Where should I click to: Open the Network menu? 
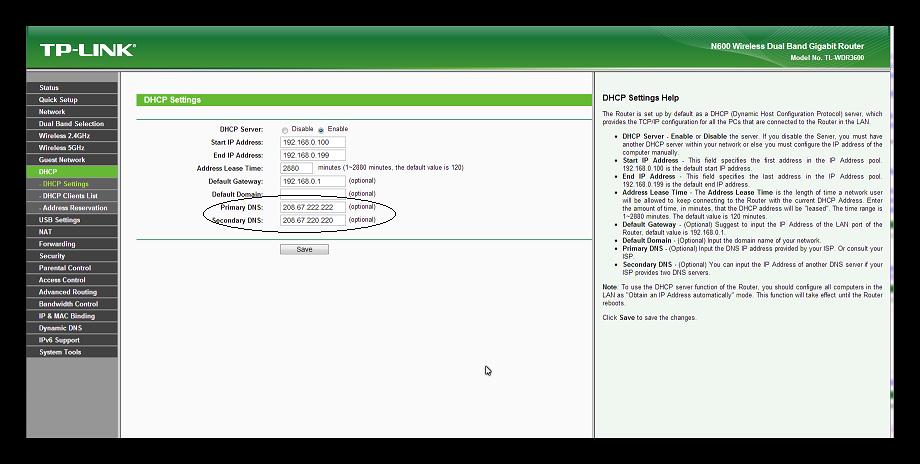72,111
